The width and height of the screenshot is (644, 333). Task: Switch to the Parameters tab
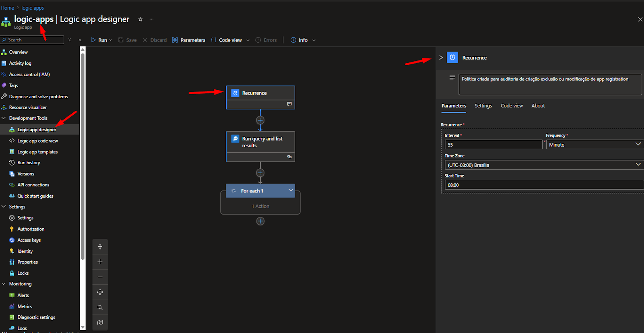[x=454, y=106]
